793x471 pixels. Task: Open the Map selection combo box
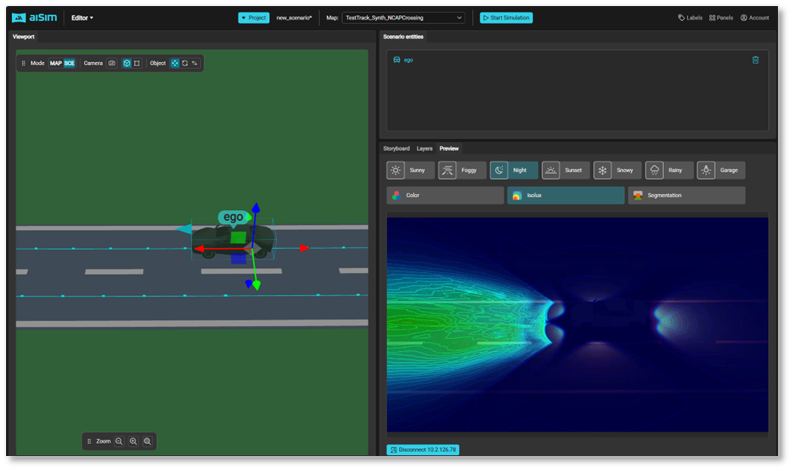point(403,18)
